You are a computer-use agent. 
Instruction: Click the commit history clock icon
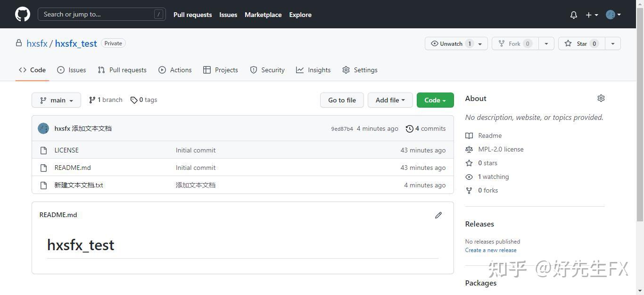point(409,128)
